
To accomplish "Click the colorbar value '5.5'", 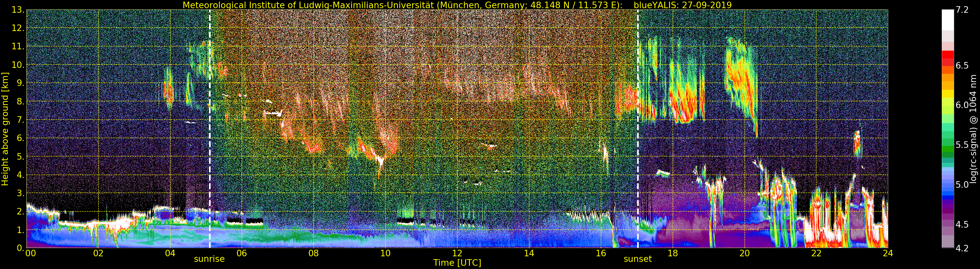I will click(x=962, y=145).
